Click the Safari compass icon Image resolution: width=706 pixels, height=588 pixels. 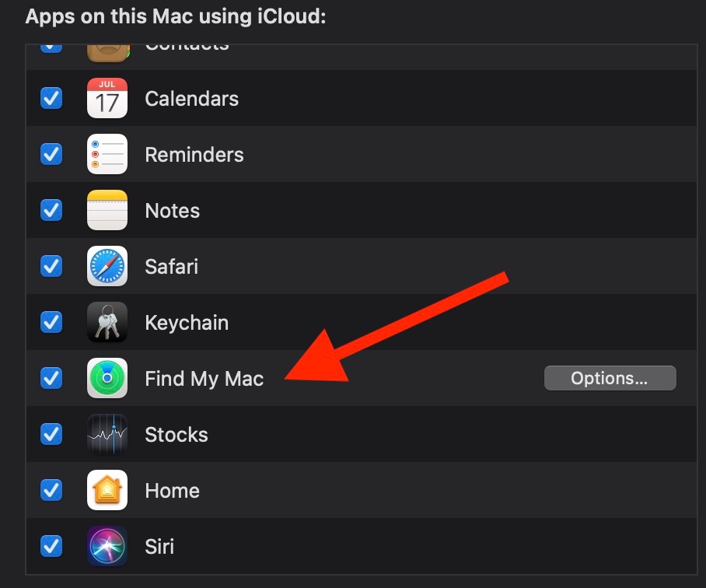click(x=107, y=266)
